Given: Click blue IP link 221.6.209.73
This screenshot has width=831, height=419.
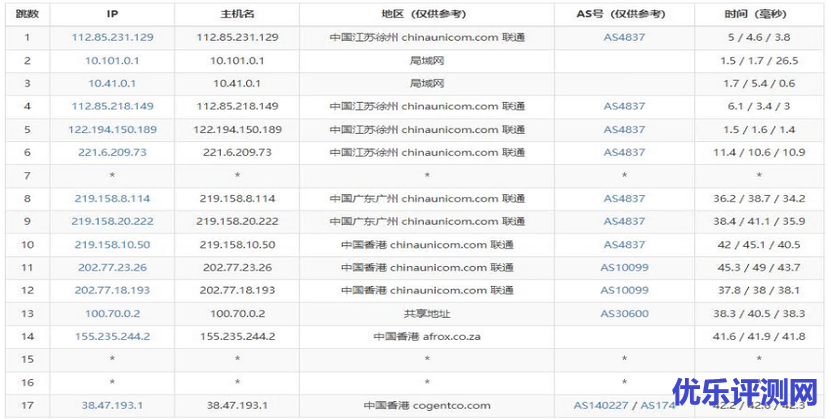Looking at the screenshot, I should (x=112, y=152).
